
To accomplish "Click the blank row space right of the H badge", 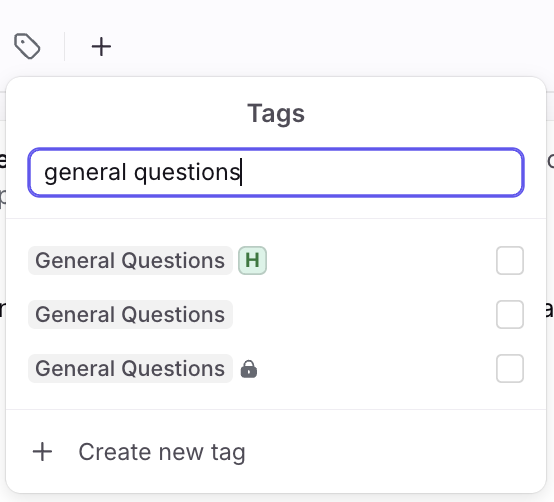I will point(381,260).
